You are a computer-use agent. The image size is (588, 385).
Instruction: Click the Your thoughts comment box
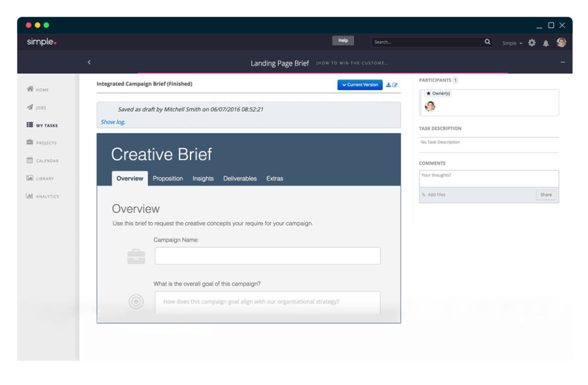click(x=489, y=179)
